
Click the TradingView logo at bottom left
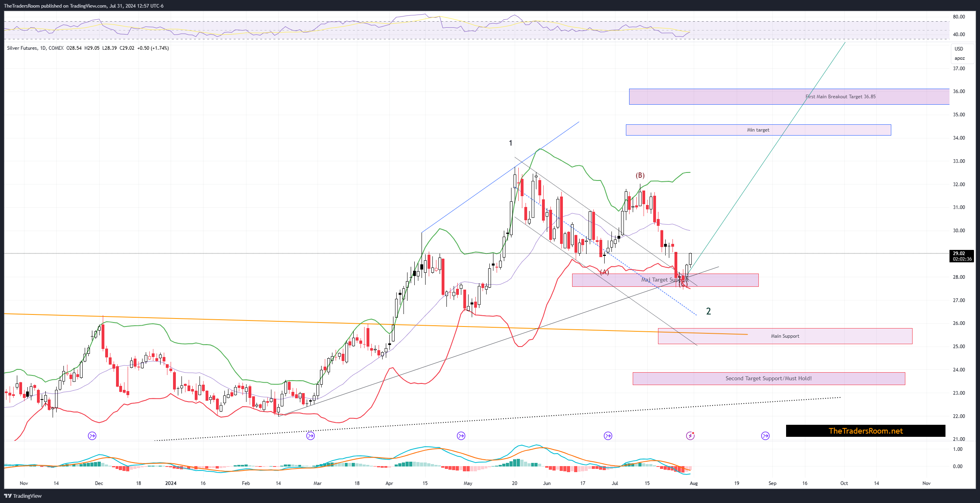(x=23, y=496)
